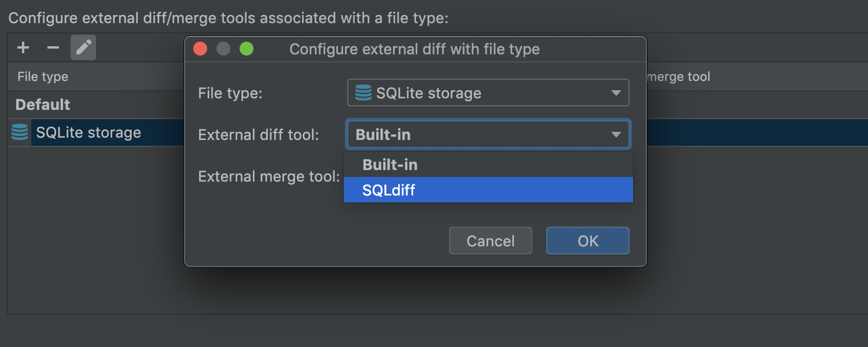Click the merge tool column header

click(x=678, y=76)
